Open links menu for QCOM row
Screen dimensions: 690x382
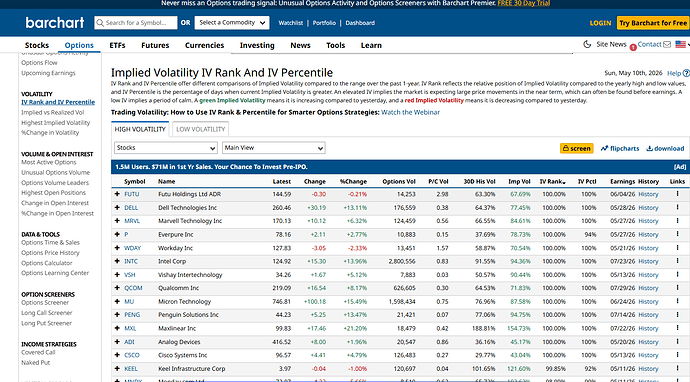point(677,288)
